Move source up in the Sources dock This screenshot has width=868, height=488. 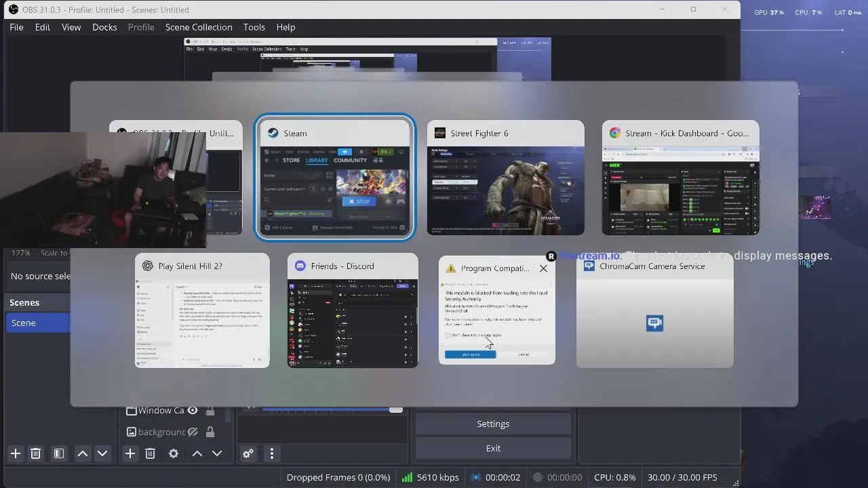197,453
